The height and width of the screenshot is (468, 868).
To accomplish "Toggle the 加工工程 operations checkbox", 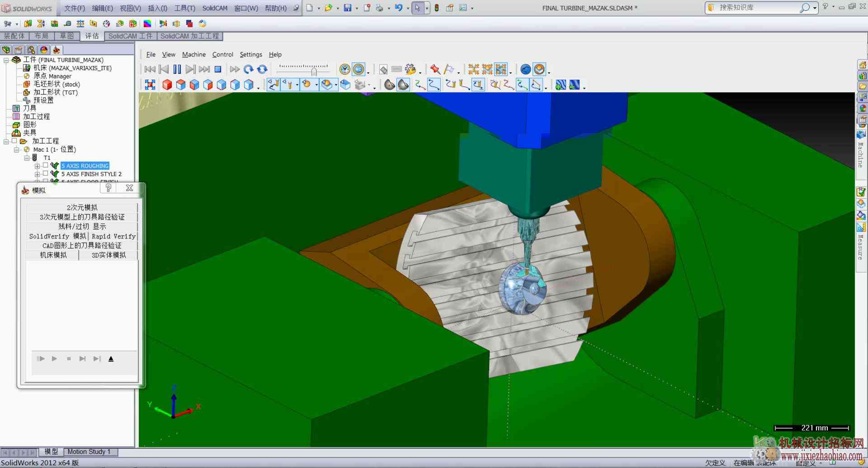I will point(14,141).
